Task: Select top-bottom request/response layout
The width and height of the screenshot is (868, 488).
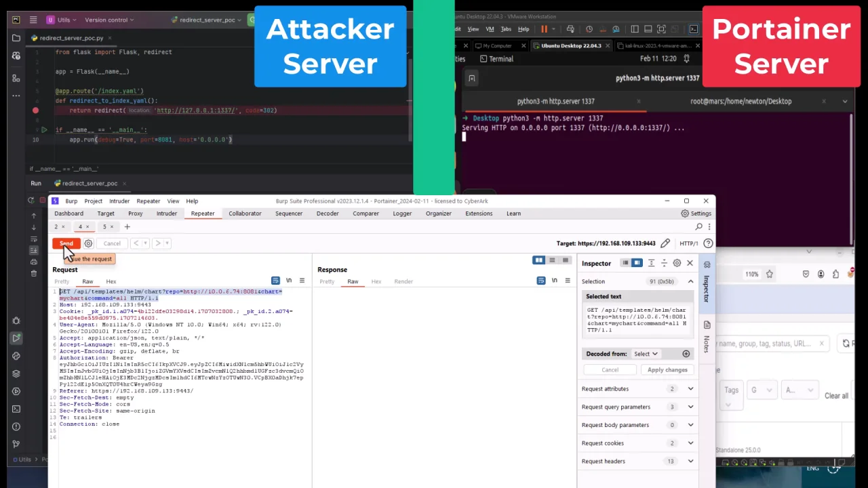Action: (x=552, y=260)
